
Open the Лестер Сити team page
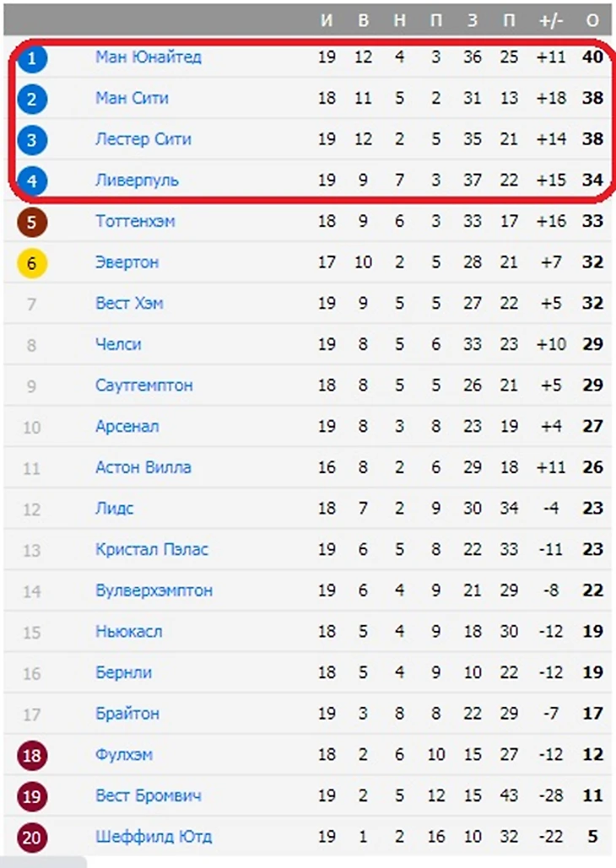(143, 139)
